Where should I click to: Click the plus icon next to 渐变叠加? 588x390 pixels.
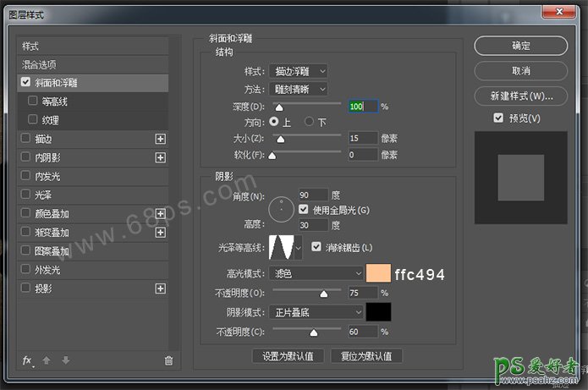pyautogui.click(x=161, y=233)
